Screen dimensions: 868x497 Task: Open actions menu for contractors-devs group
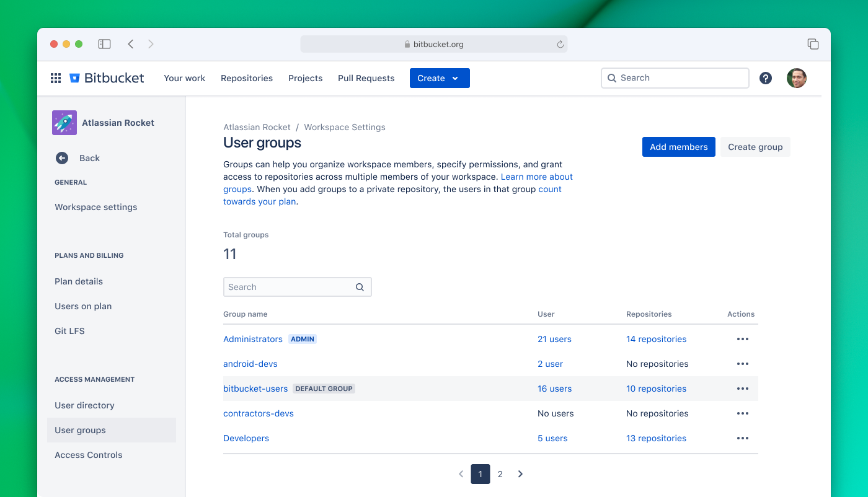coord(743,413)
